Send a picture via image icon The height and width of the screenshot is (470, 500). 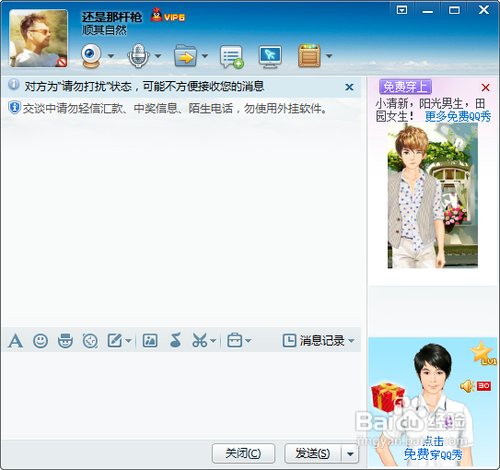(150, 341)
